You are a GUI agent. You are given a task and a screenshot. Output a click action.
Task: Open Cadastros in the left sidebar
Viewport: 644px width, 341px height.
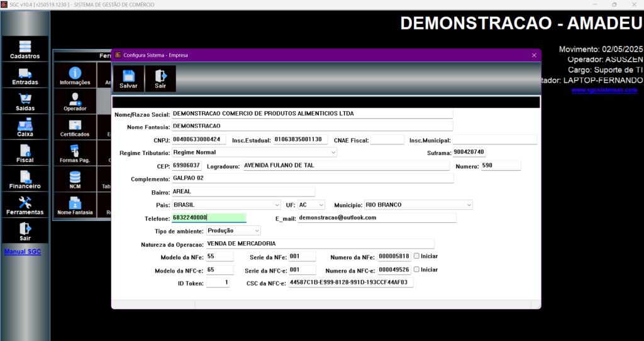click(25, 49)
